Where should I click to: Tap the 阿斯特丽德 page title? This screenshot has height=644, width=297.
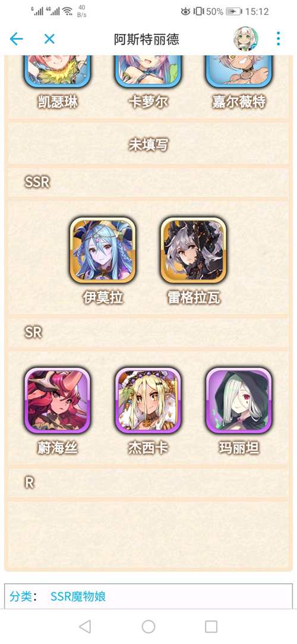coord(147,39)
